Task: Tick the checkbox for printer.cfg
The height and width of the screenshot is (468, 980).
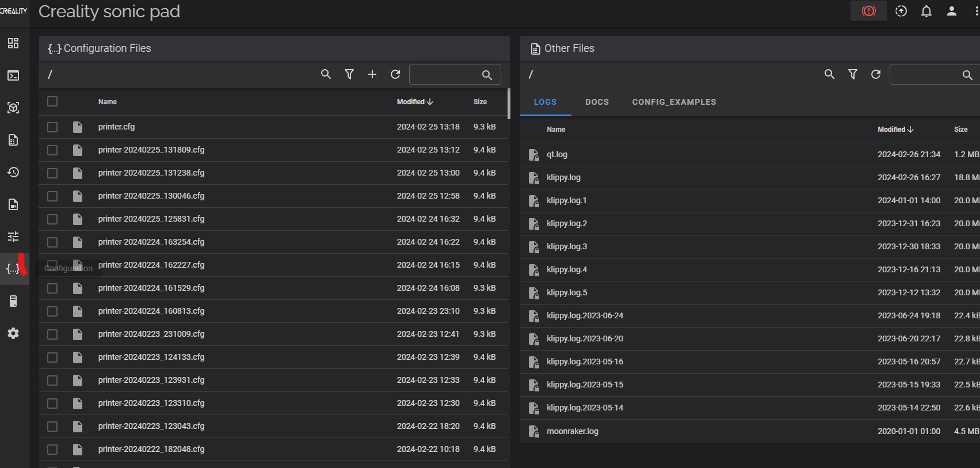Action: pyautogui.click(x=52, y=127)
